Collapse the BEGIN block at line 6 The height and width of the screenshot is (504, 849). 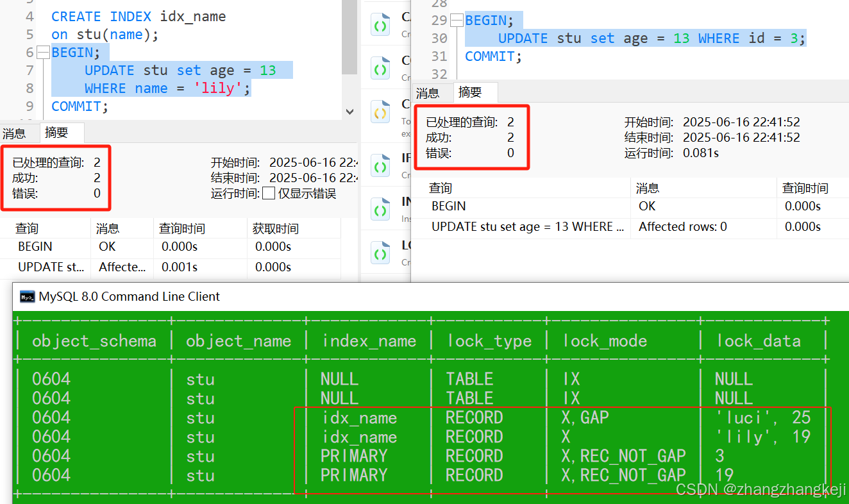click(43, 53)
